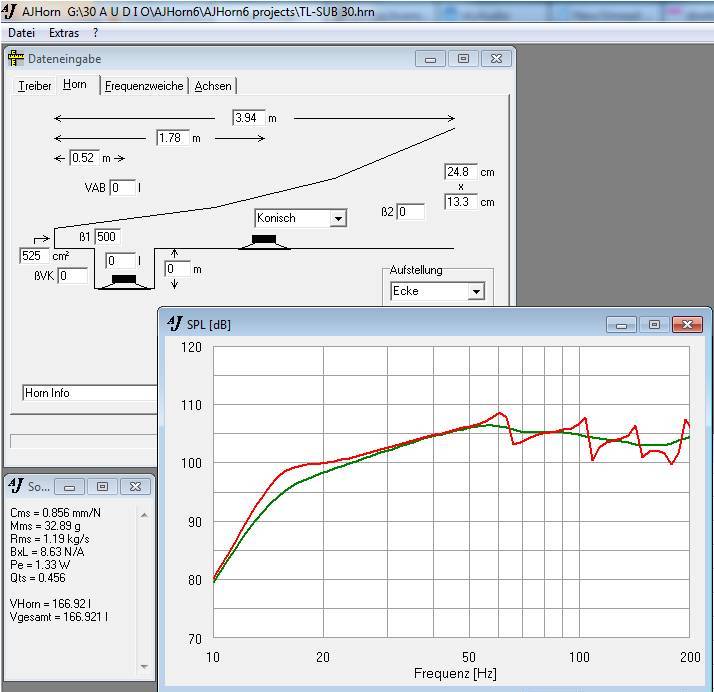Go to the Achsen tab
The image size is (714, 692).
point(213,86)
